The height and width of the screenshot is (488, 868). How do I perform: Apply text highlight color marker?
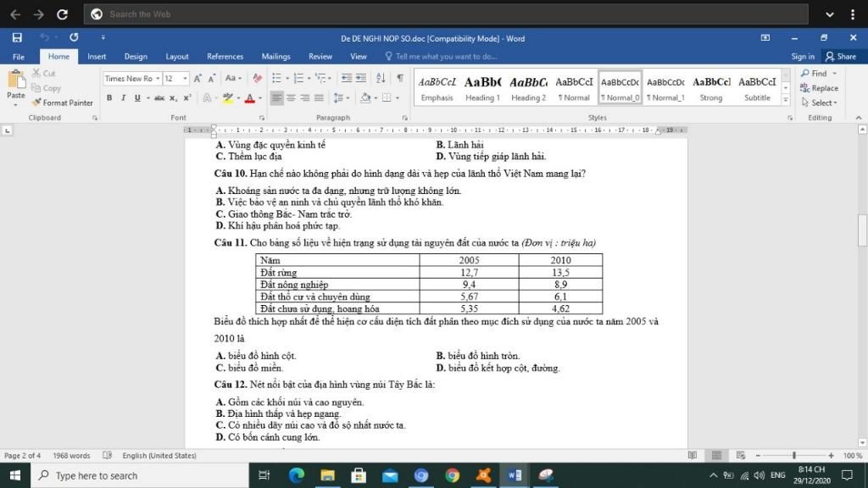coord(227,98)
